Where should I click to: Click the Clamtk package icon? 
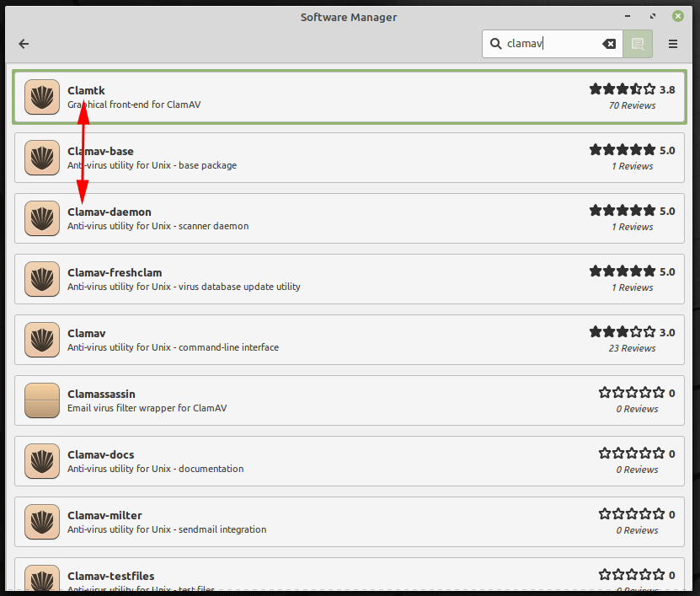42,97
